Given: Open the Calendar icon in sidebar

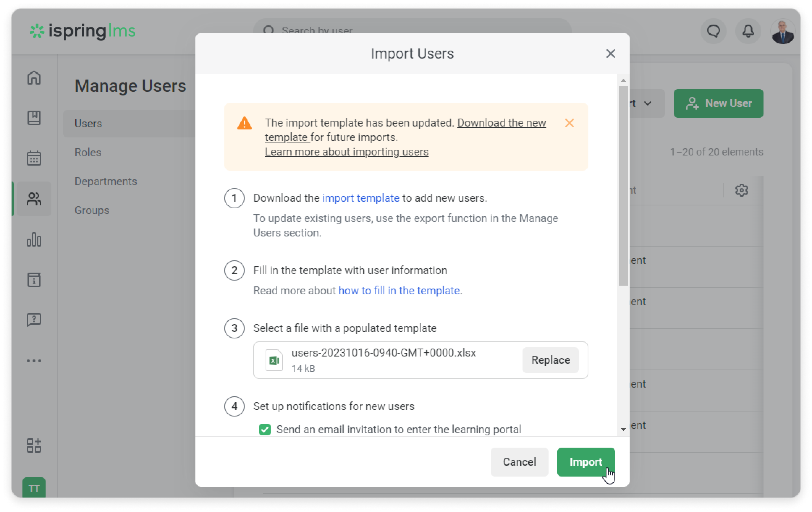Looking at the screenshot, I should pyautogui.click(x=34, y=158).
